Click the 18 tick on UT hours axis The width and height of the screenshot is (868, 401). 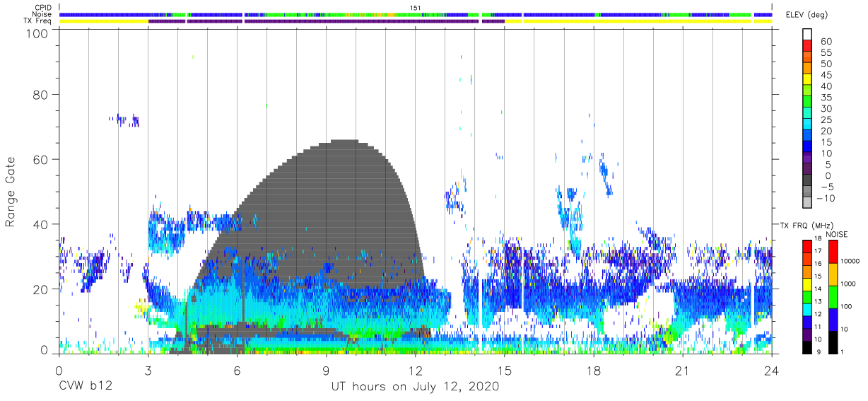point(594,370)
